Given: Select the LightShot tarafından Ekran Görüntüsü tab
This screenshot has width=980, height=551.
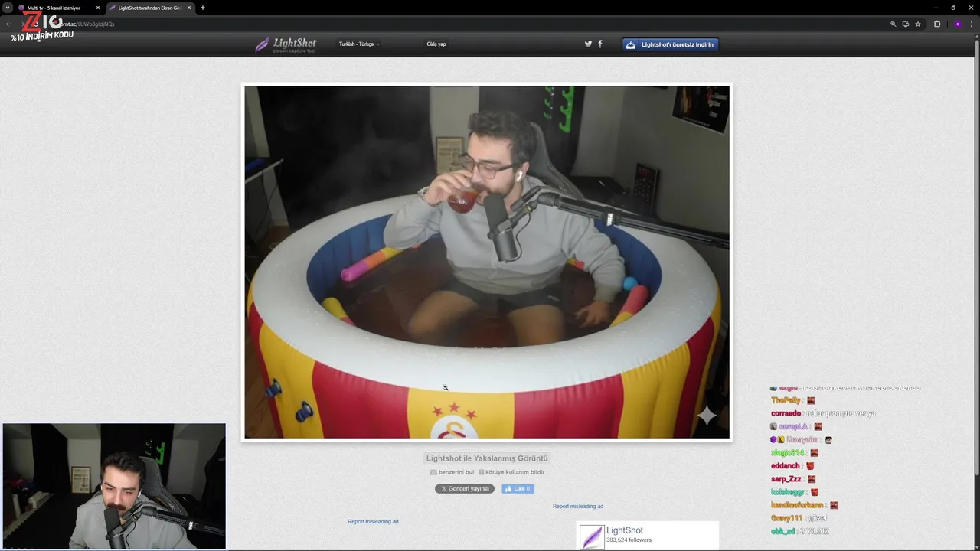Looking at the screenshot, I should (x=149, y=8).
